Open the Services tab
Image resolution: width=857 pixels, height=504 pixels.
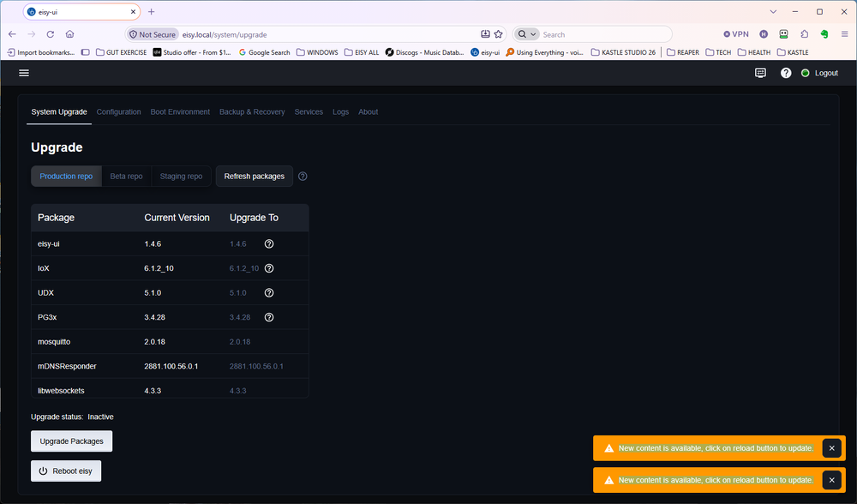(x=309, y=111)
